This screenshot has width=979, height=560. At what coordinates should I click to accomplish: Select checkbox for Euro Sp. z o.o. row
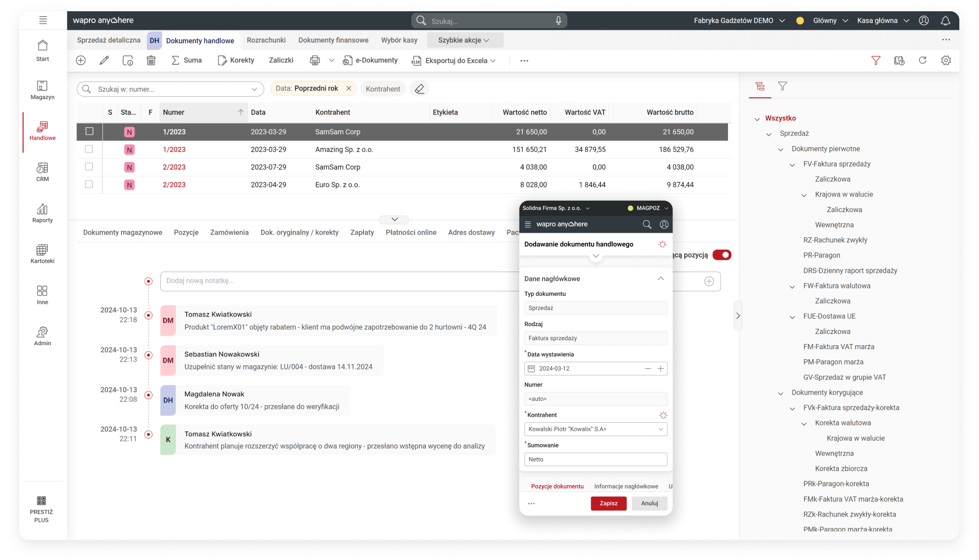[x=89, y=184]
